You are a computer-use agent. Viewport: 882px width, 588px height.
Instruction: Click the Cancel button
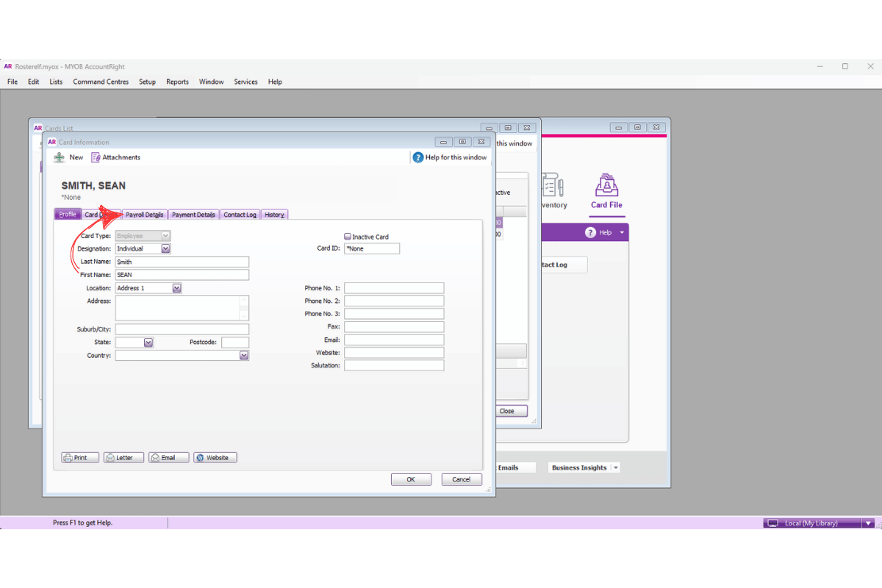[462, 479]
